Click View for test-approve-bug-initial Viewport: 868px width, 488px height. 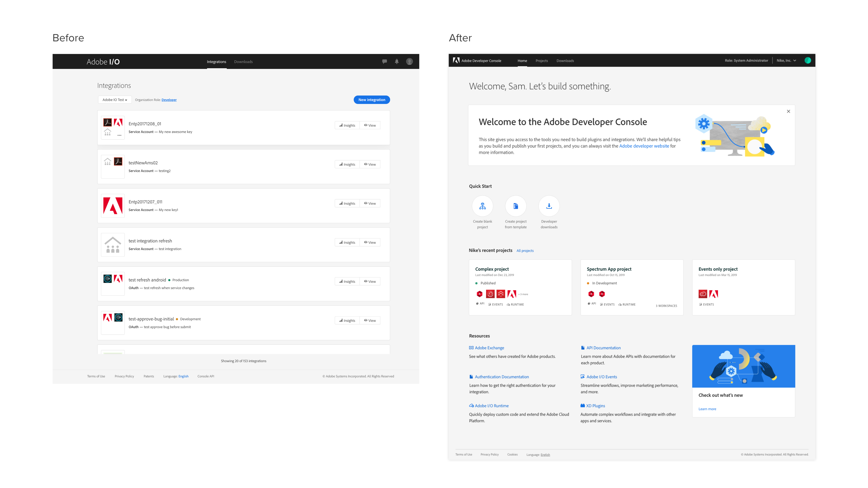[x=370, y=321]
